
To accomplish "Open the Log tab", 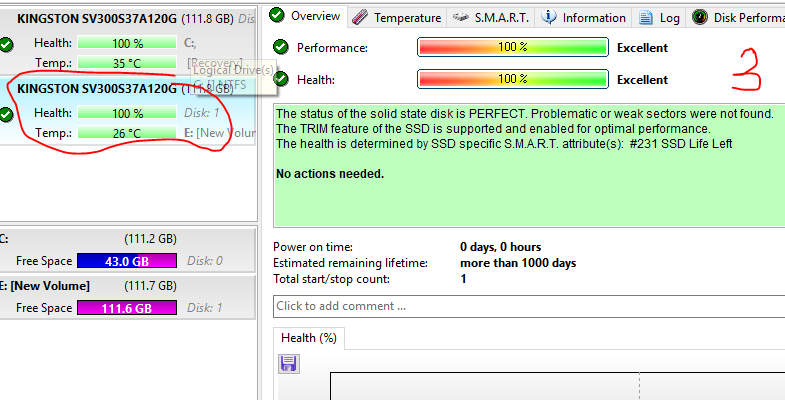I will pos(659,18).
